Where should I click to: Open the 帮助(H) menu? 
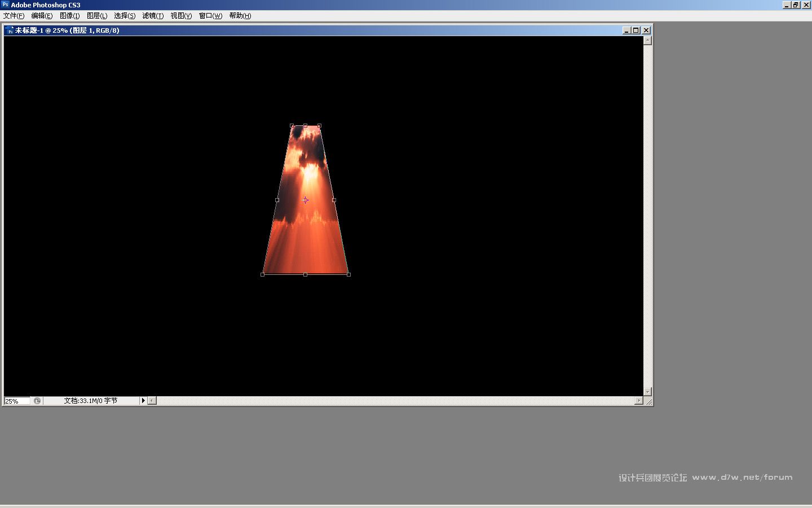(x=240, y=16)
